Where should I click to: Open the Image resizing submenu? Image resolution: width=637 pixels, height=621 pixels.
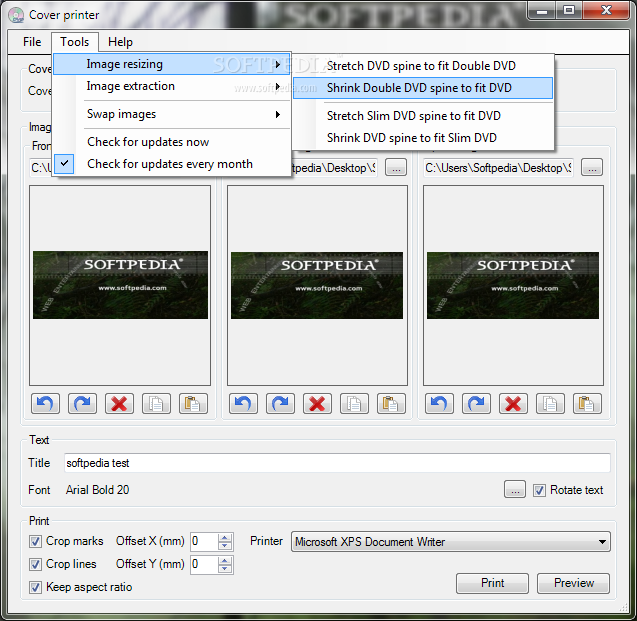172,64
